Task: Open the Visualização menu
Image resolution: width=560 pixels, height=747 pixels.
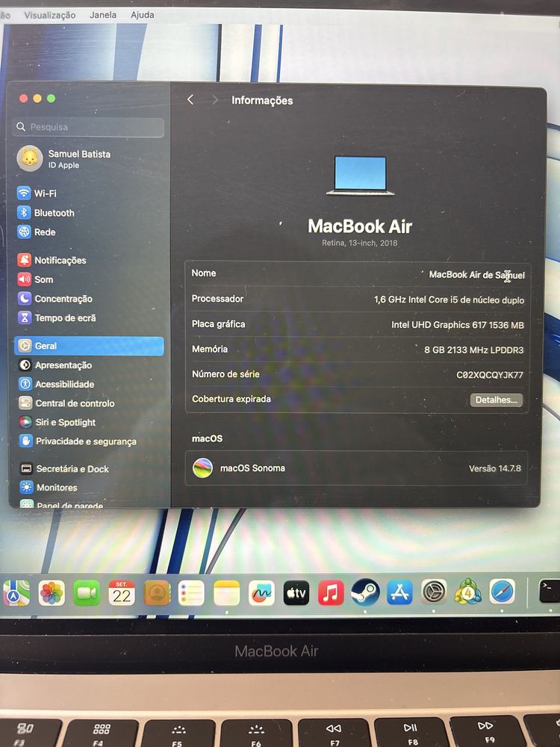Action: (50, 15)
